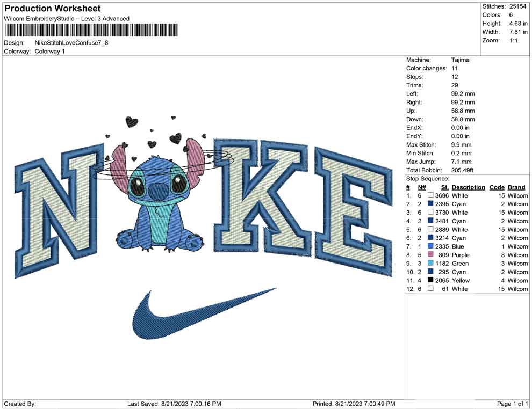
Task: Click the Stops value '12'
Action: (x=454, y=77)
